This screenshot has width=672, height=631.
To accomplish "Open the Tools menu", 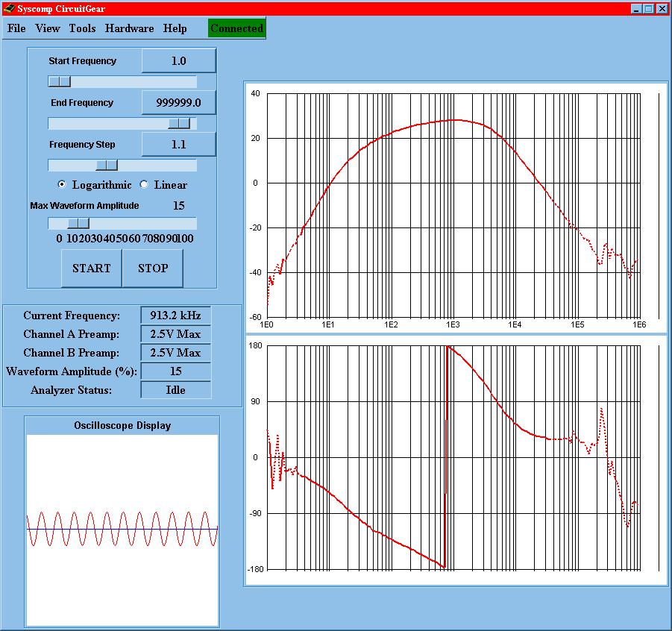I will pyautogui.click(x=82, y=28).
